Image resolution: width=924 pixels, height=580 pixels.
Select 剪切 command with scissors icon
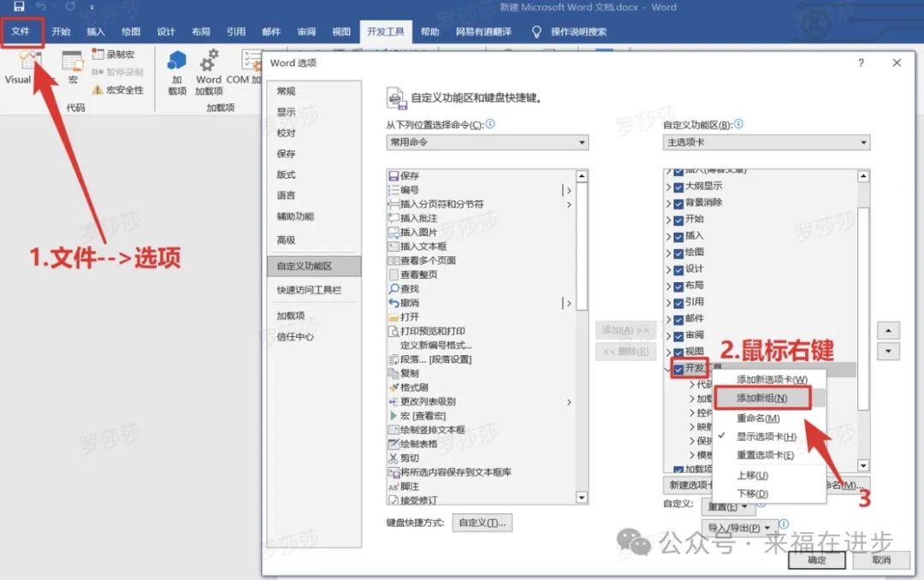pyautogui.click(x=404, y=458)
